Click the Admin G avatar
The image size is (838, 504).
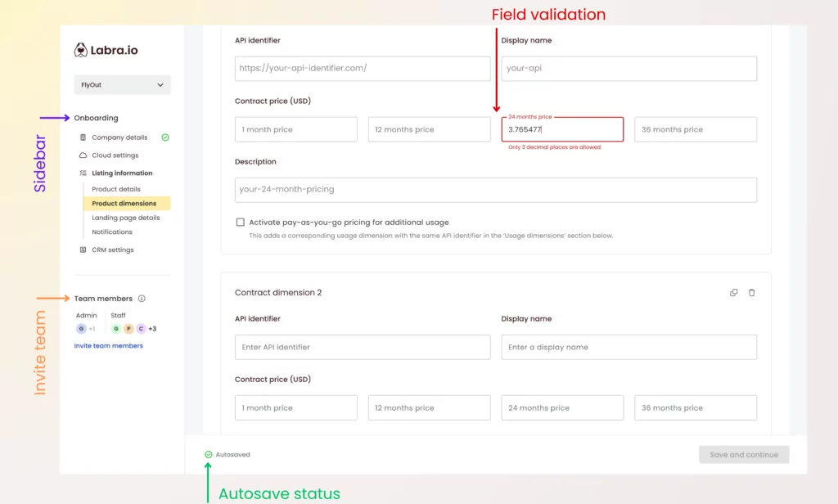[81, 329]
